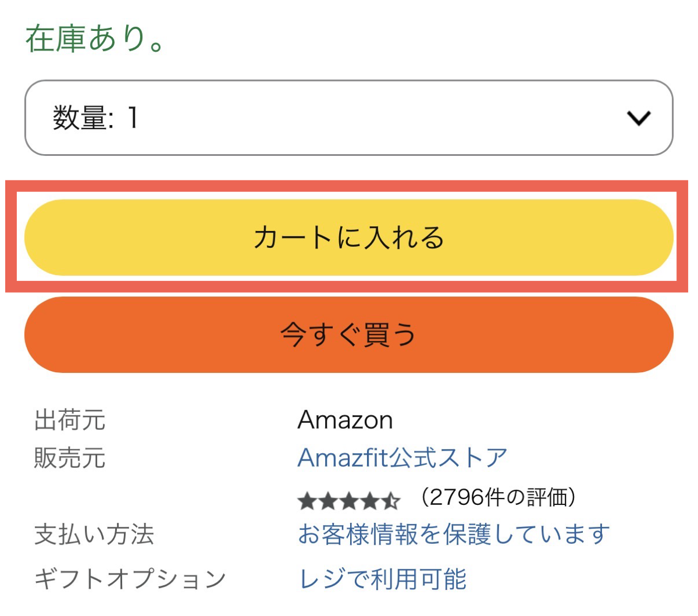Screen dimensions: 698x616
Task: Click the middle third rating star
Action: (349, 500)
